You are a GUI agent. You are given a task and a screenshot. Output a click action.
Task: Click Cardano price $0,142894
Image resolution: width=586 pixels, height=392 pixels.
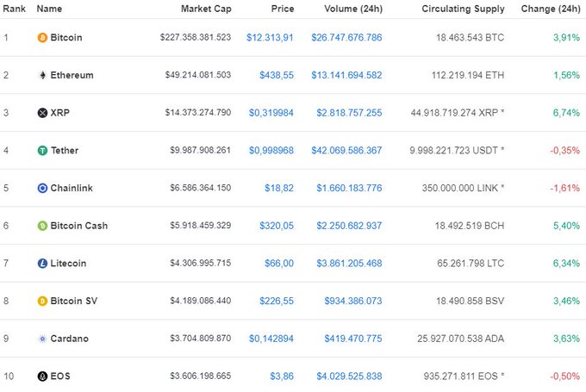[271, 339]
